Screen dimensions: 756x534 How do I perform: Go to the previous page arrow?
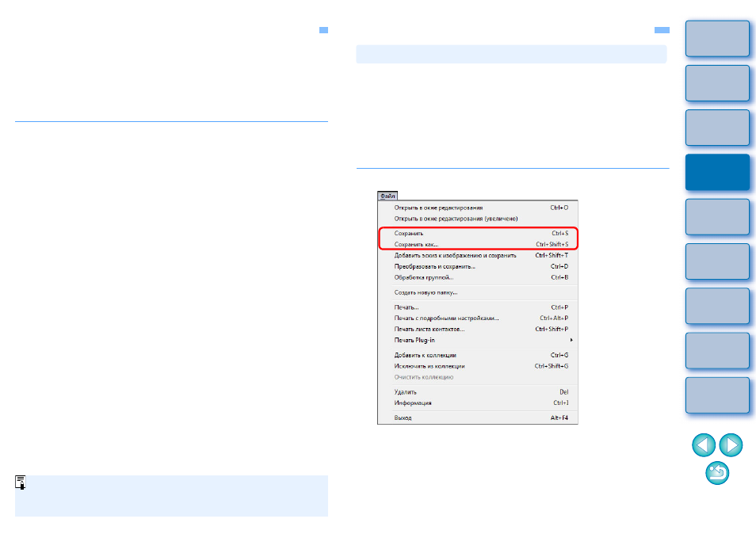point(704,444)
